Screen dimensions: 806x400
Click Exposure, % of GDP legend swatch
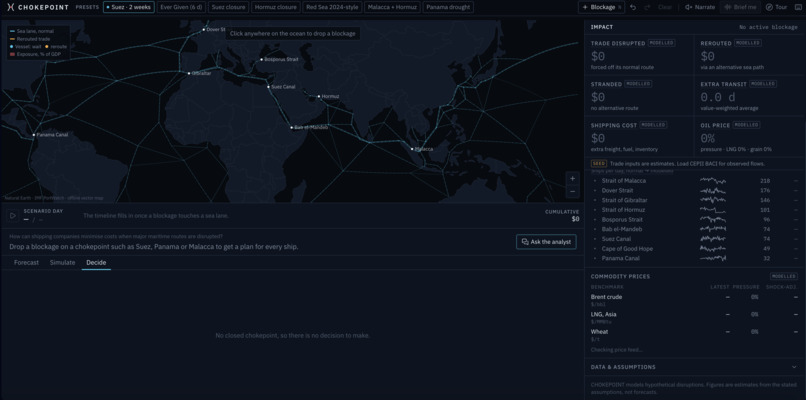[x=12, y=53]
